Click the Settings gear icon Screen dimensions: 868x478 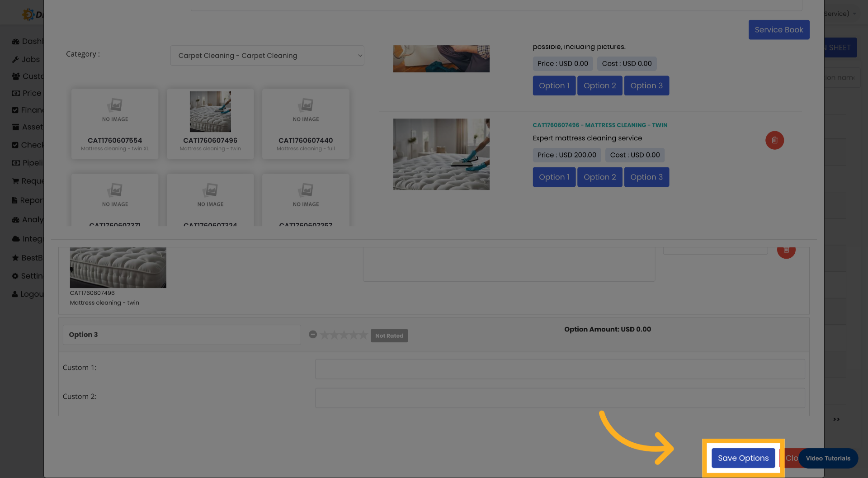(16, 275)
